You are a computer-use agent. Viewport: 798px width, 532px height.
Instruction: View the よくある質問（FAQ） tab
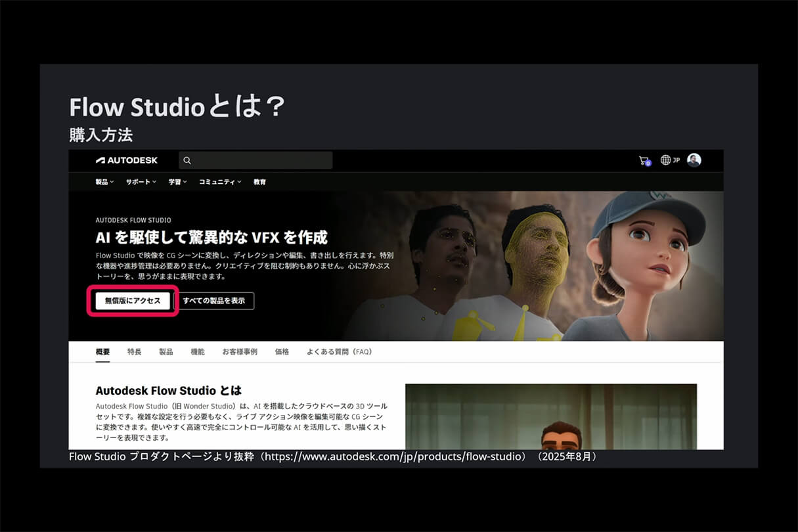339,351
